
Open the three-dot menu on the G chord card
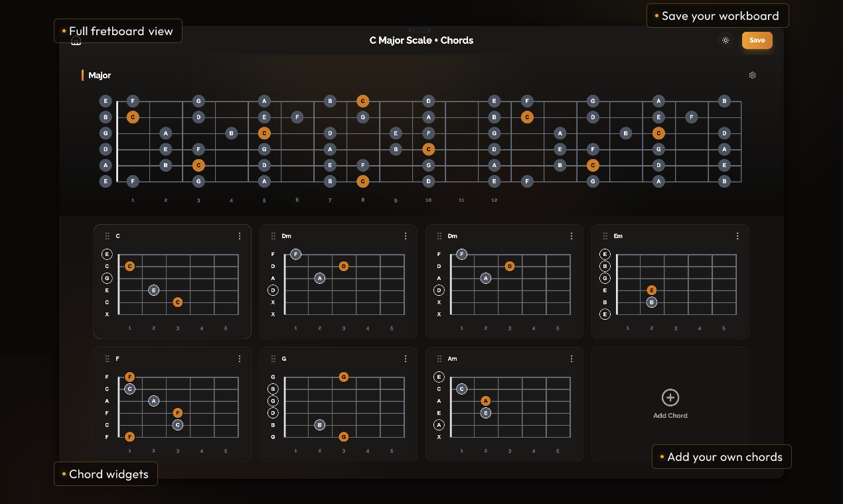tap(406, 359)
